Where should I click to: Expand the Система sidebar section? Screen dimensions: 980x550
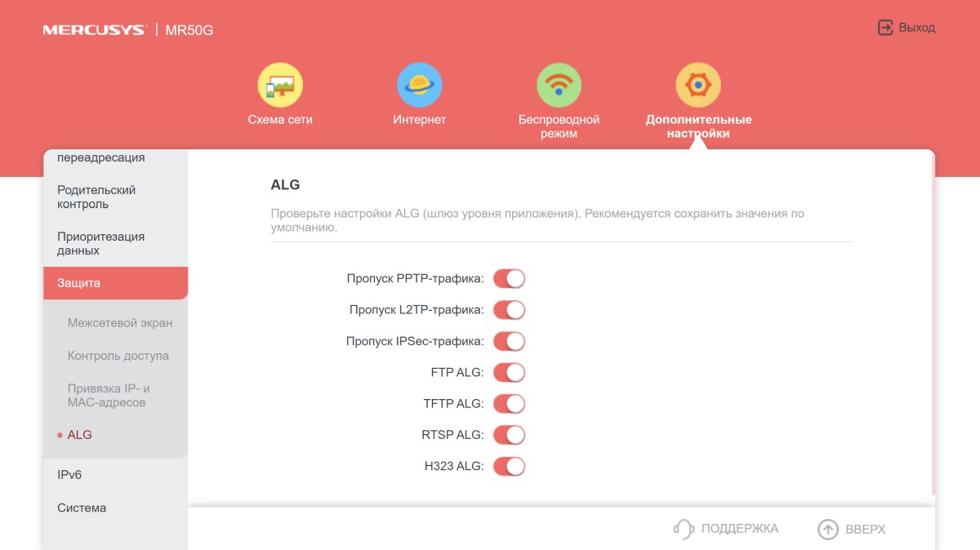coord(82,508)
